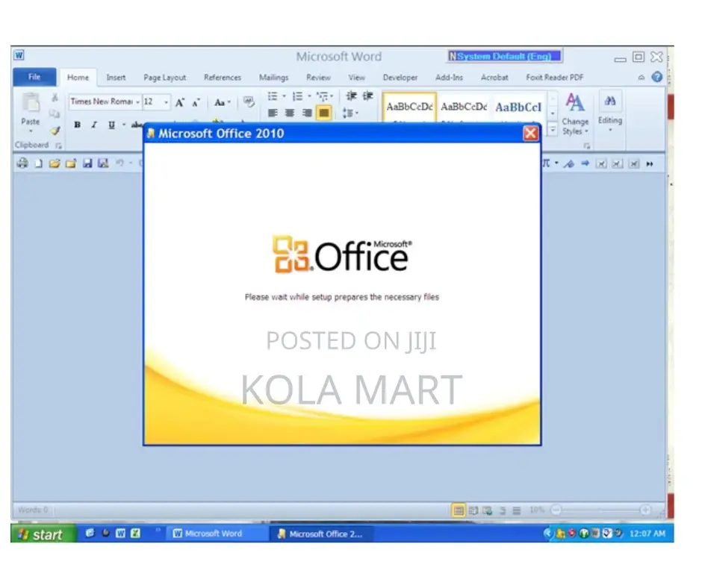
Task: Click the Open folder icon in quick toolbar
Action: pyautogui.click(x=55, y=163)
